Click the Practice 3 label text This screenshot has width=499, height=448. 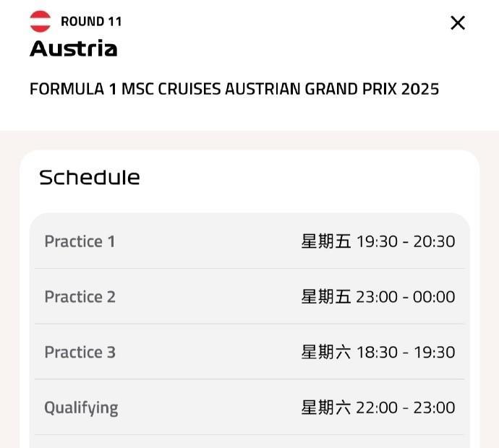pos(80,352)
